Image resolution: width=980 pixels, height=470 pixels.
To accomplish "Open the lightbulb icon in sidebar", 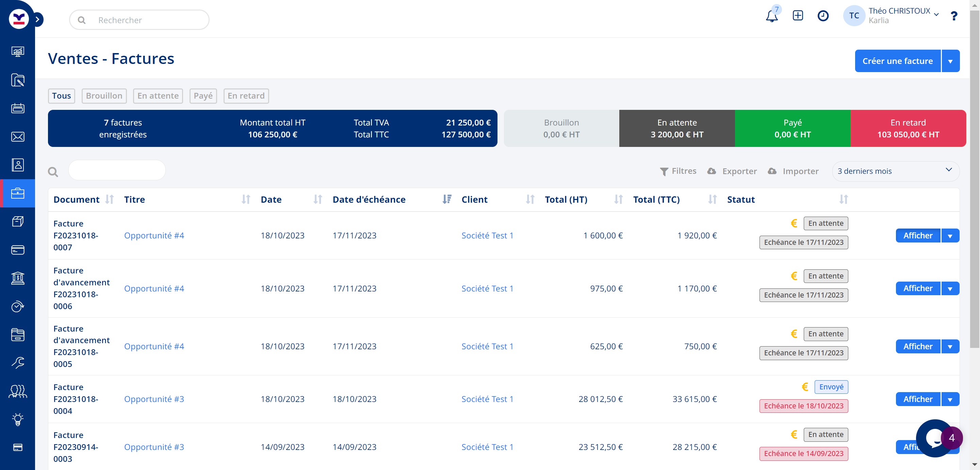I will (17, 419).
